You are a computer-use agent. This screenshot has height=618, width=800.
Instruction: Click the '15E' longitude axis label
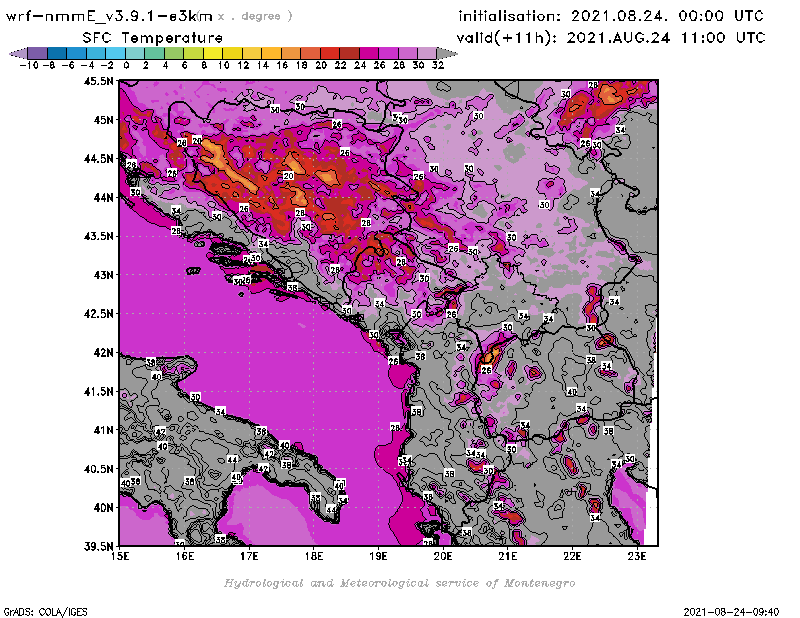pos(119,556)
